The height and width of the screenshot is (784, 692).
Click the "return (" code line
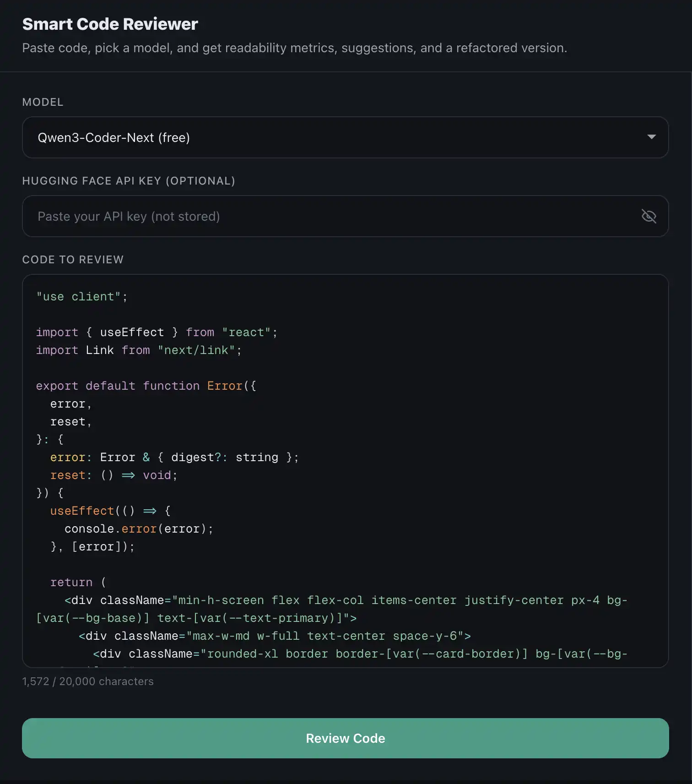coord(78,583)
